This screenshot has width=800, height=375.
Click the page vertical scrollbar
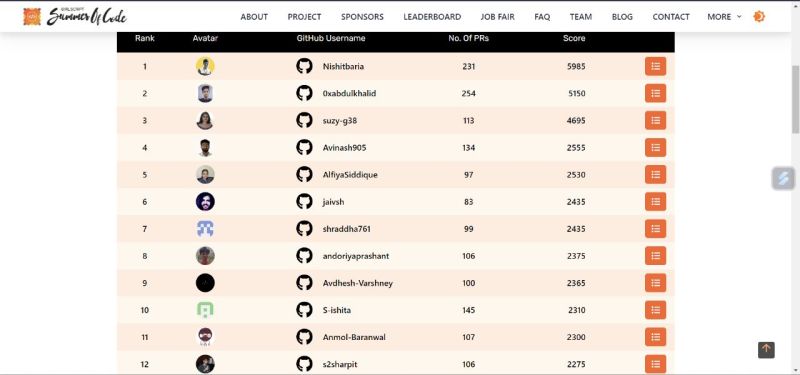795,99
